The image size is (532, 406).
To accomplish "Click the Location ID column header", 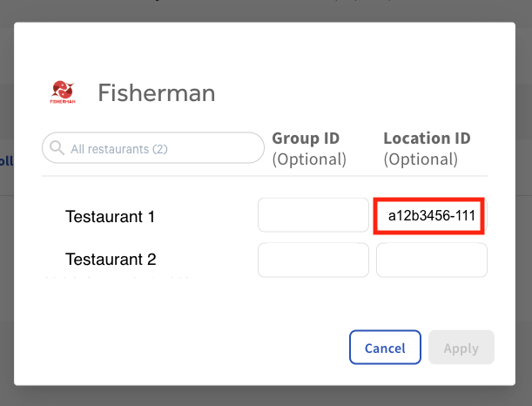I will point(427,138).
